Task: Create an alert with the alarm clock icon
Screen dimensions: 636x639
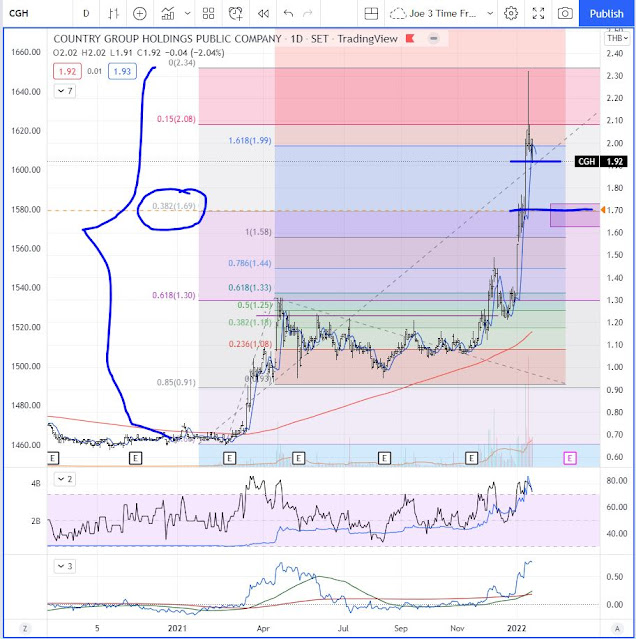Action: (x=235, y=13)
